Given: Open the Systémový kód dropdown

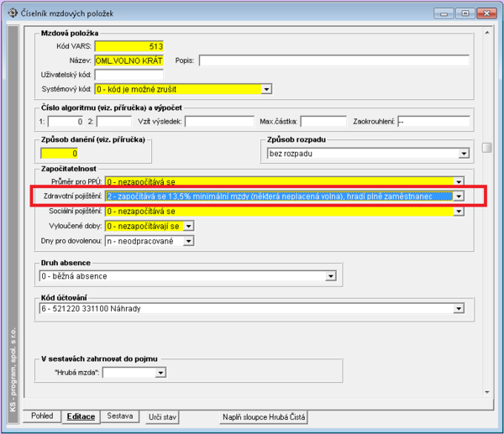Looking at the screenshot, I should [x=266, y=89].
